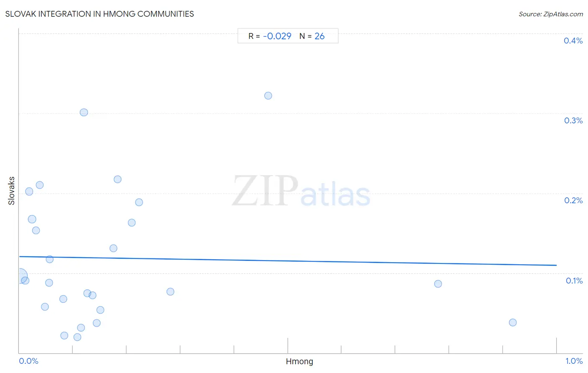
Task: Select the rightmost data point near 0.9% Hmong
Action: point(513,322)
